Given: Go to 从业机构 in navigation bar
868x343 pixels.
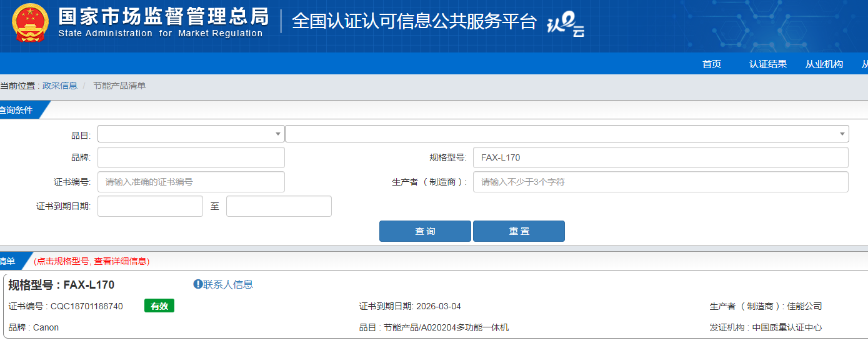Looking at the screenshot, I should [x=824, y=64].
